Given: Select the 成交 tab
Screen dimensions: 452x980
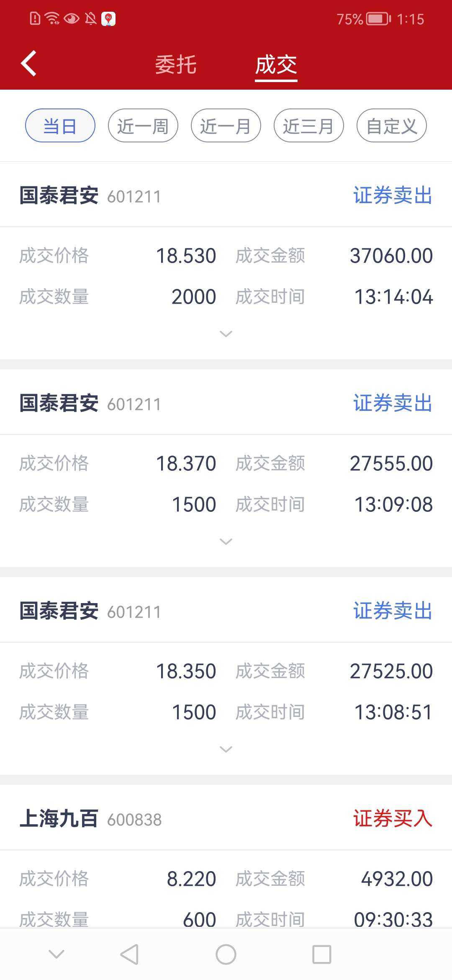Looking at the screenshot, I should tap(276, 65).
